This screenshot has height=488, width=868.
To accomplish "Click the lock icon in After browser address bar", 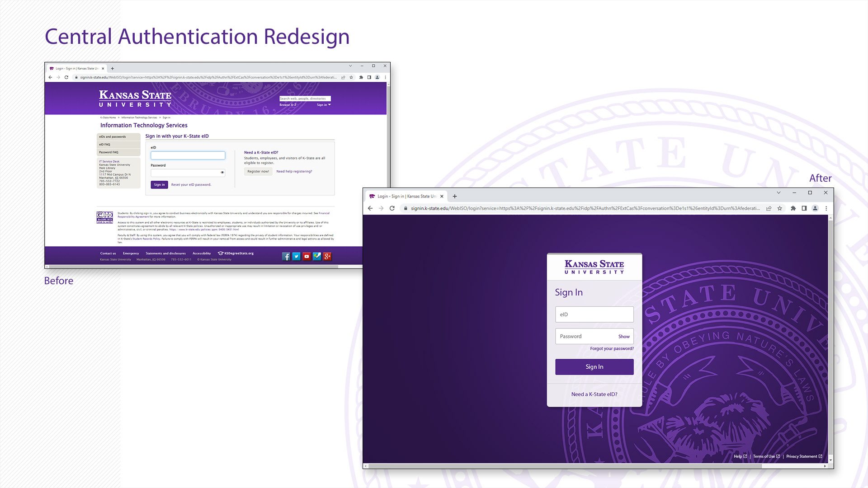I will 406,208.
